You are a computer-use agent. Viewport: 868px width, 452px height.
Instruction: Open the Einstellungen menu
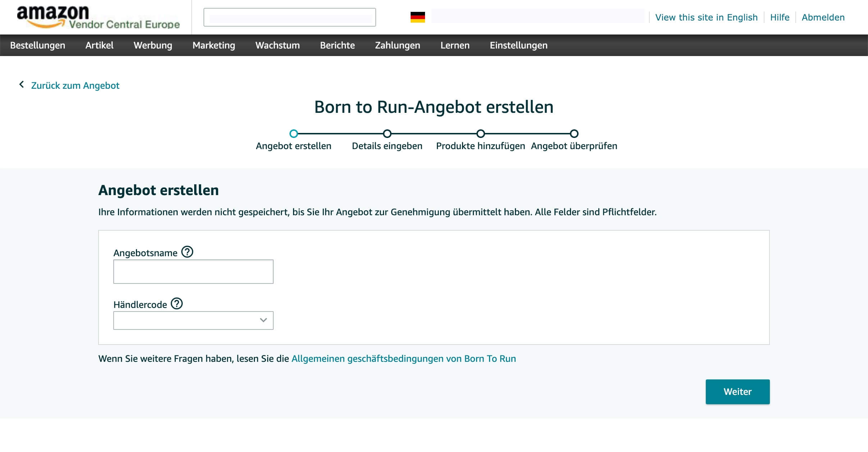click(518, 45)
